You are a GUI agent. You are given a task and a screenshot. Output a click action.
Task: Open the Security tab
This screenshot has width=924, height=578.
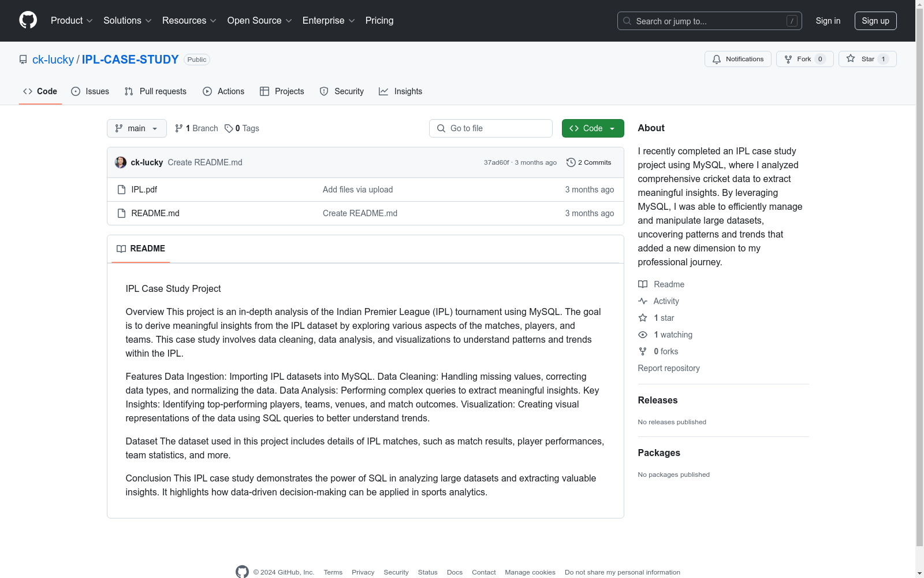(x=342, y=91)
